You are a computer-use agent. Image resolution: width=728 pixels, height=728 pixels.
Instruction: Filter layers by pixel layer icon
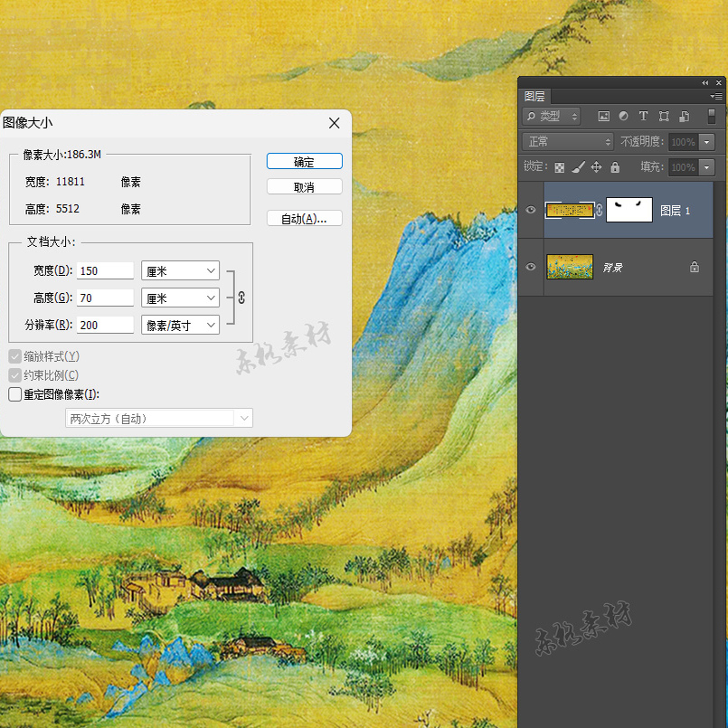[x=603, y=116]
